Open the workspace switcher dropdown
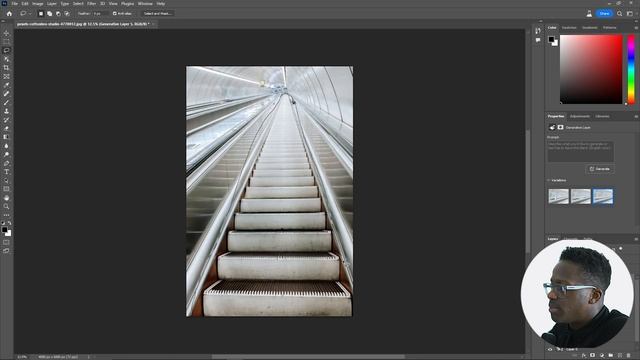The width and height of the screenshot is (640, 360). click(630, 13)
